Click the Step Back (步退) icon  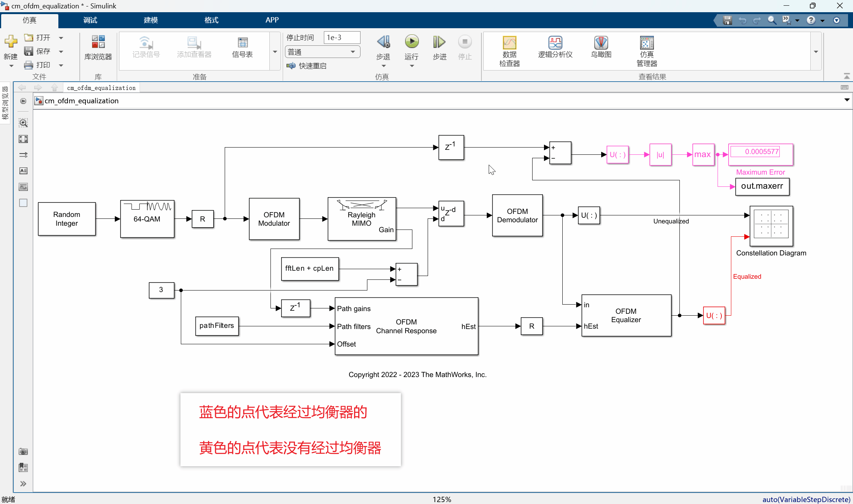pos(383,42)
